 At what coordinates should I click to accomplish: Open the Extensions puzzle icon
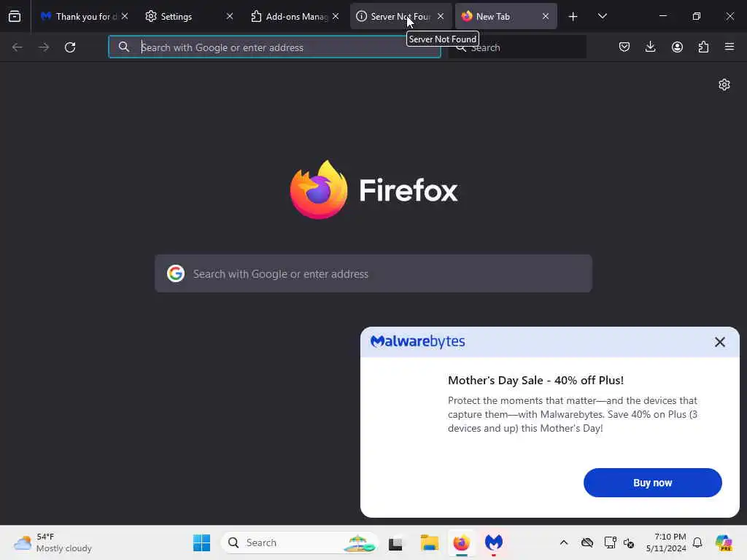pyautogui.click(x=703, y=47)
